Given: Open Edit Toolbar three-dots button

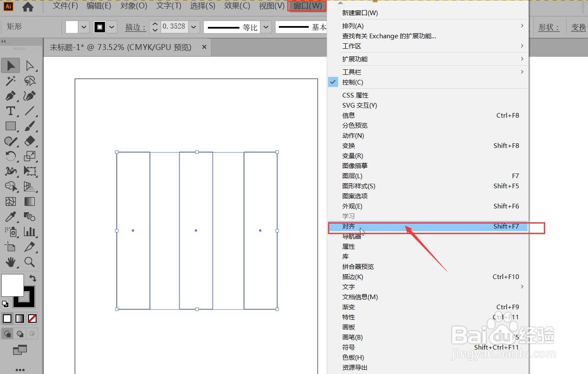Looking at the screenshot, I should (20, 370).
